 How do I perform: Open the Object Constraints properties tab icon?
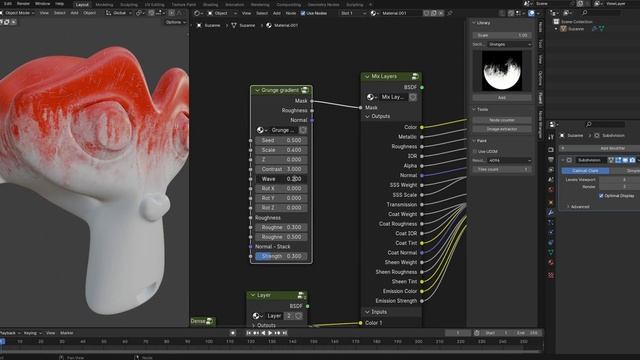(551, 242)
